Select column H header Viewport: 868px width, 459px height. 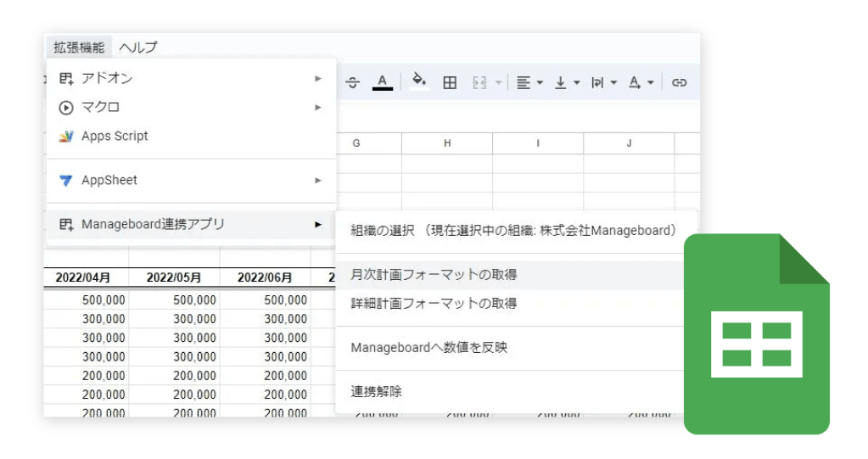447,143
